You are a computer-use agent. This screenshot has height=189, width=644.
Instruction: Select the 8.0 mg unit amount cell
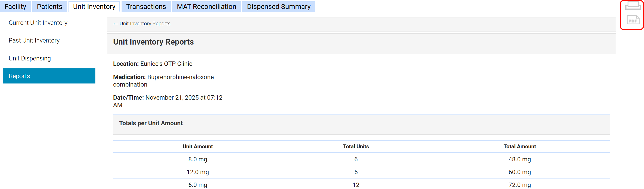(x=197, y=159)
